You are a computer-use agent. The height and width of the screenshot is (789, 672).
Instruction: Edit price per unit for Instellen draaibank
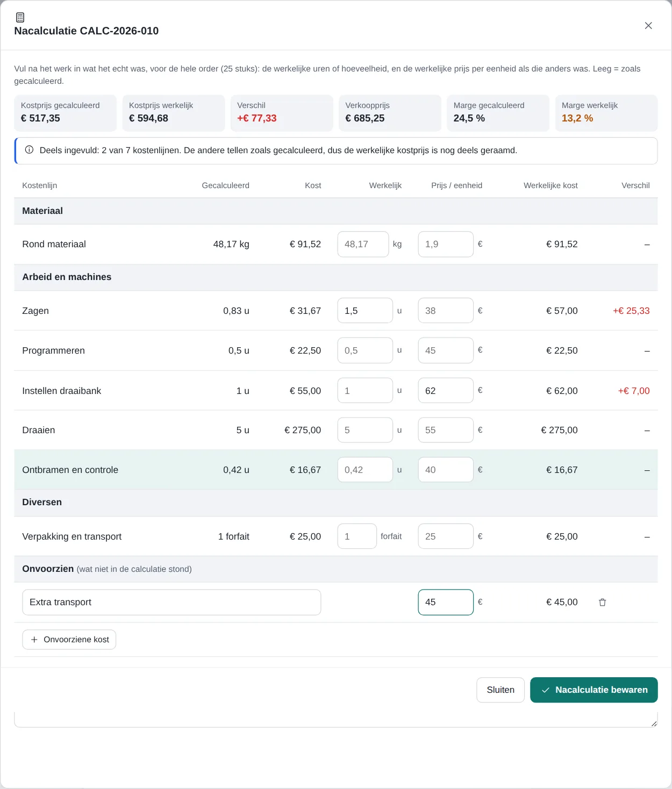[446, 391]
